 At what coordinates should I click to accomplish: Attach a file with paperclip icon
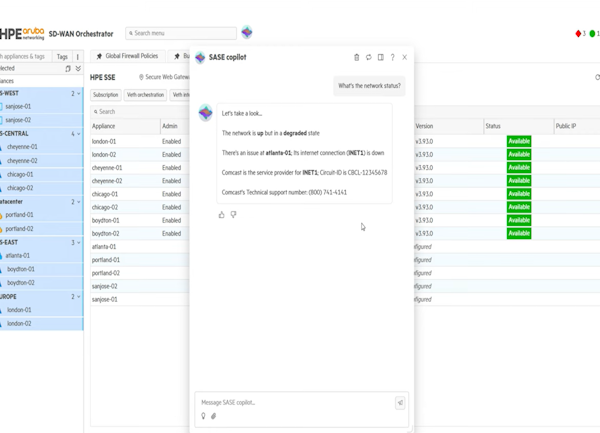pos(214,416)
